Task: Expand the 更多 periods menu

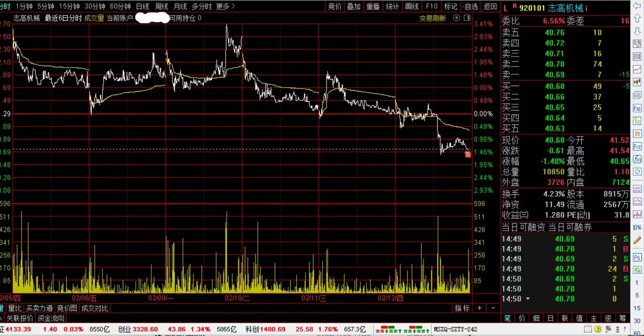Action: pyautogui.click(x=226, y=6)
